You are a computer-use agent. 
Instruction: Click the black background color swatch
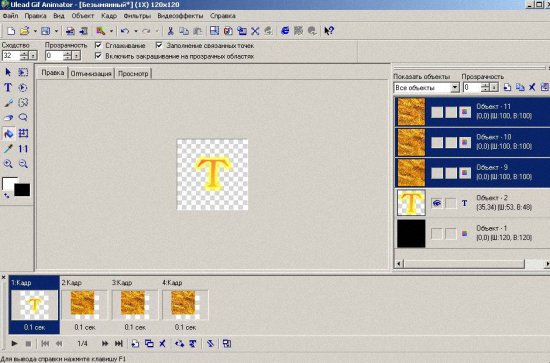click(22, 190)
